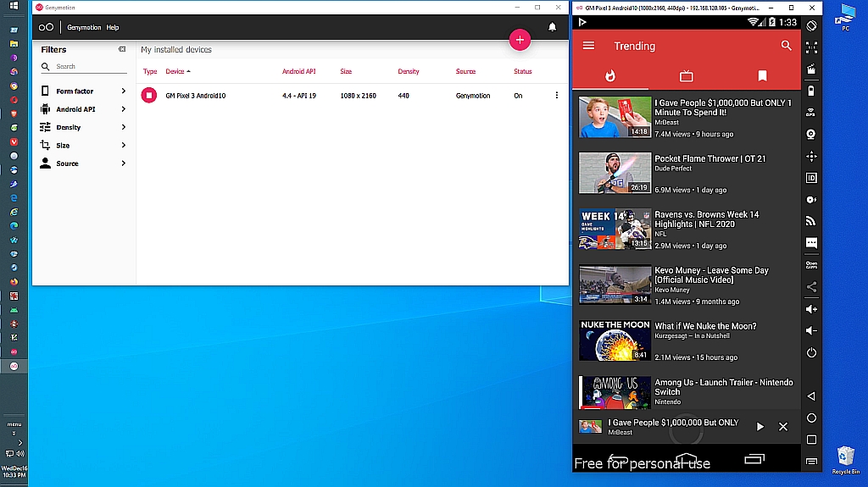Screen dimensions: 868x487
Task: Stop the GM Pixel 3 Android10 device
Action: pyautogui.click(x=149, y=95)
